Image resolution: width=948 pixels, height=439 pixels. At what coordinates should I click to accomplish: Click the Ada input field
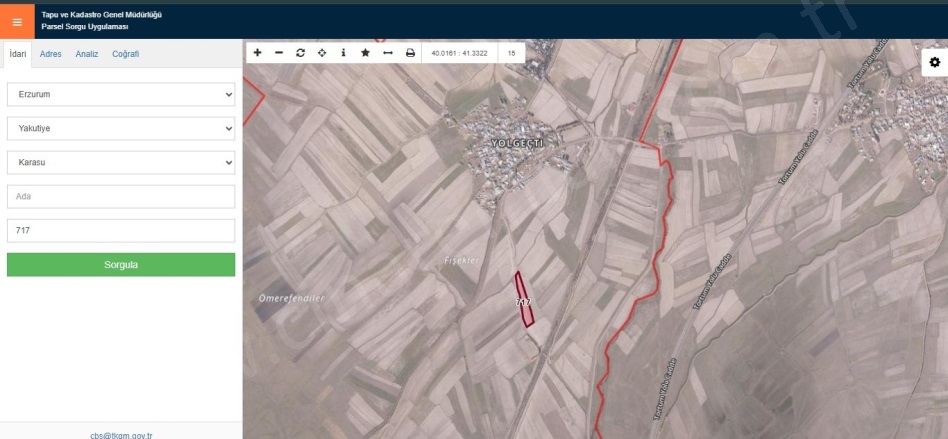[x=120, y=196]
